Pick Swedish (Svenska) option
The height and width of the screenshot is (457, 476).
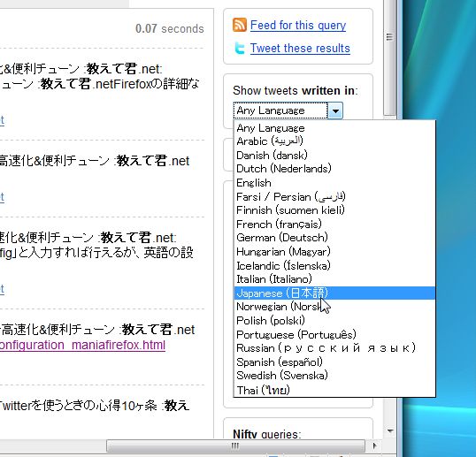(334, 376)
